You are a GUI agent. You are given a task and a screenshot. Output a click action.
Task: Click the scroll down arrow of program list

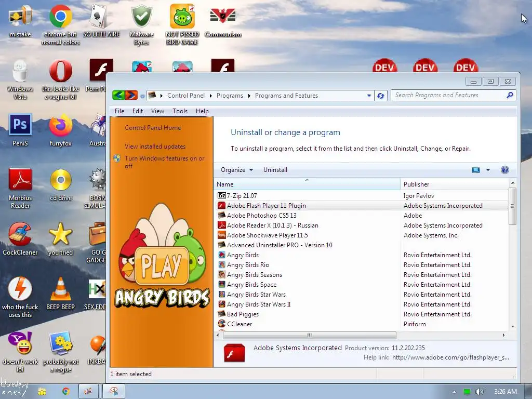click(513, 326)
